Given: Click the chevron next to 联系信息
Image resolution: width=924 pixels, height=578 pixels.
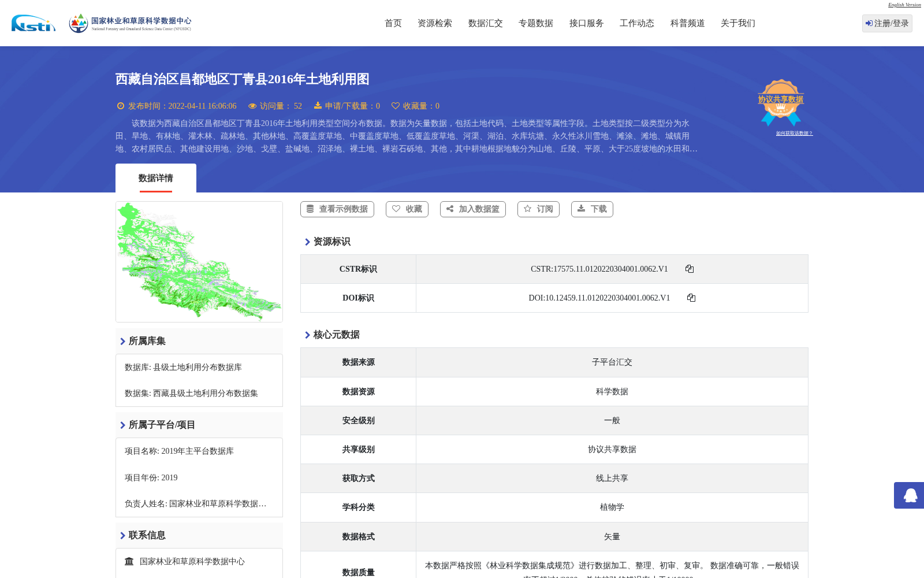Looking at the screenshot, I should point(122,536).
